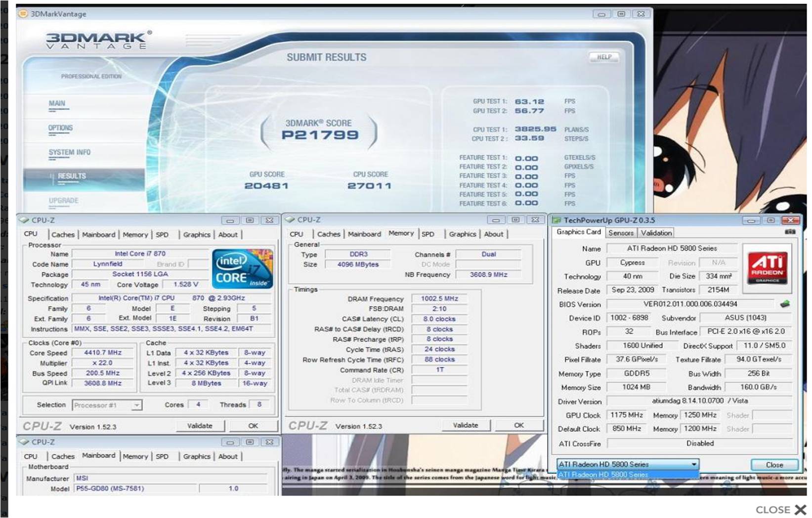Click the CPU-Z icon in the Memory tab window
The image size is (812, 518).
pos(290,219)
